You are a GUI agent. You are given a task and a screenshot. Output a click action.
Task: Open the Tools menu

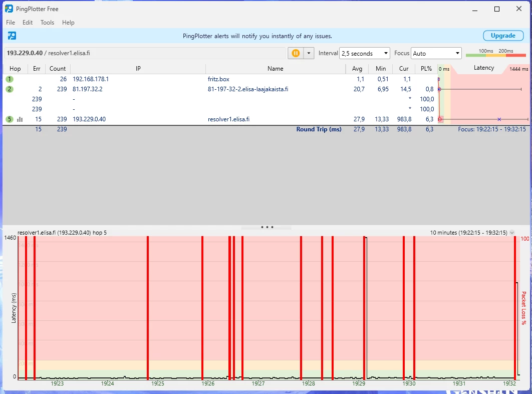click(47, 23)
